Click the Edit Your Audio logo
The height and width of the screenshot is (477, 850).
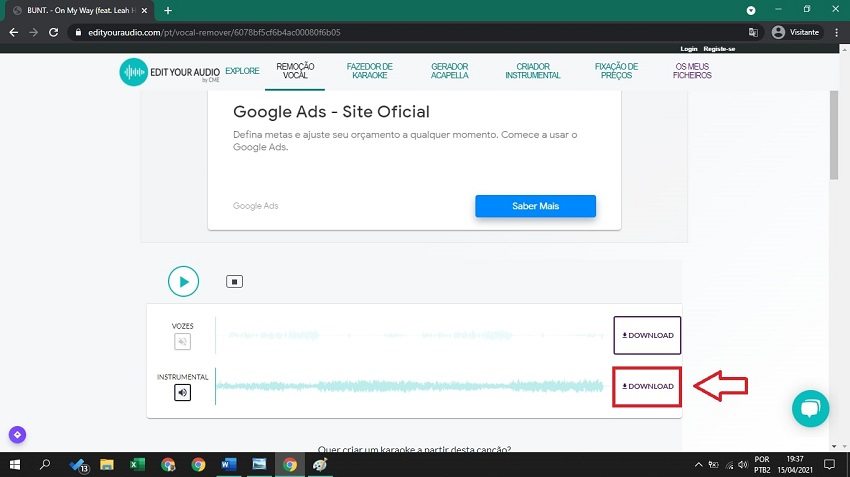click(168, 71)
